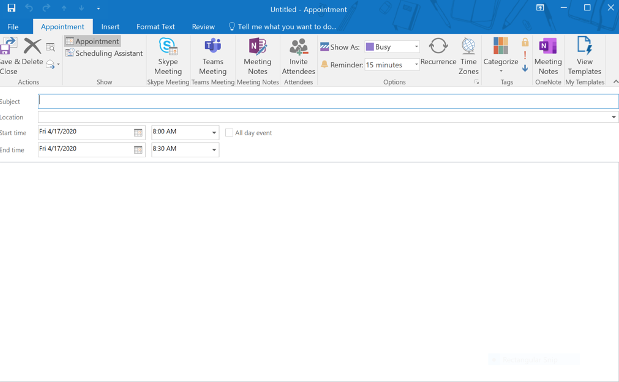Switch to the Insert tab
Screen dimensions: 619x382
tap(110, 27)
